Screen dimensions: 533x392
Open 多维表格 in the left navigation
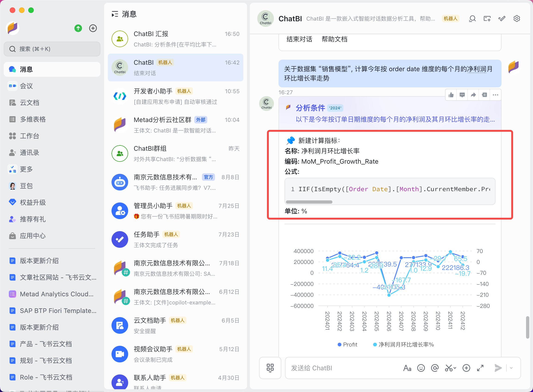[x=52, y=119]
